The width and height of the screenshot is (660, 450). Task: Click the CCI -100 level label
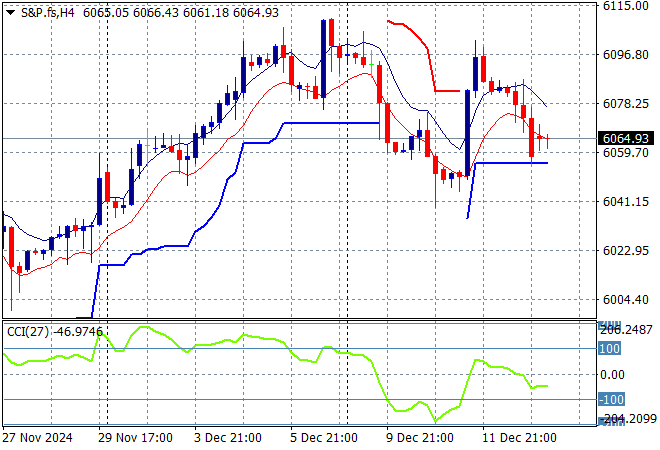click(612, 399)
